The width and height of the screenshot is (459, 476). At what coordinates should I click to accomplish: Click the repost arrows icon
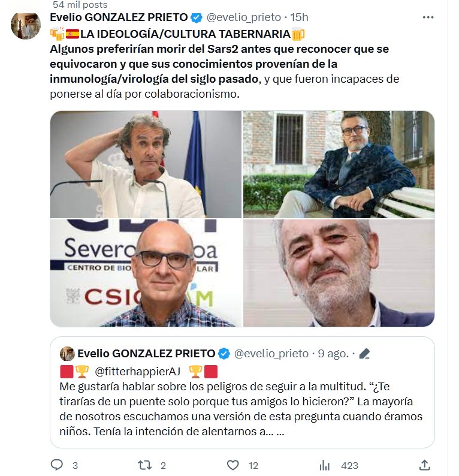point(144,465)
